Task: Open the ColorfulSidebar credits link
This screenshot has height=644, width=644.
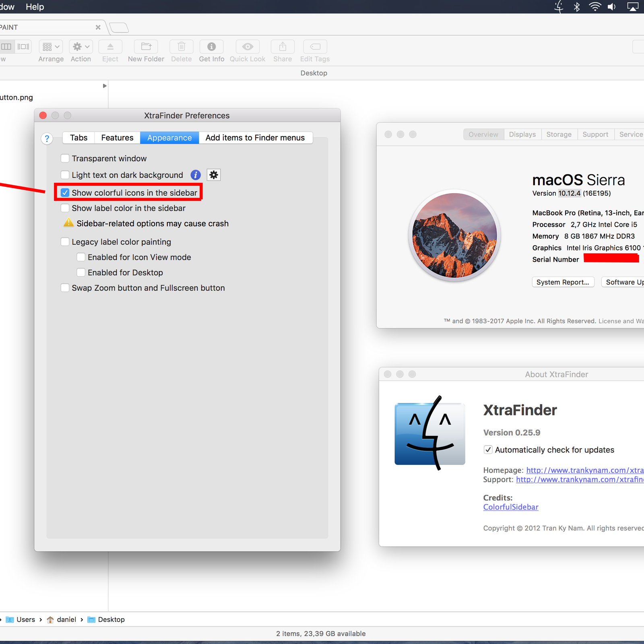Action: (x=511, y=507)
